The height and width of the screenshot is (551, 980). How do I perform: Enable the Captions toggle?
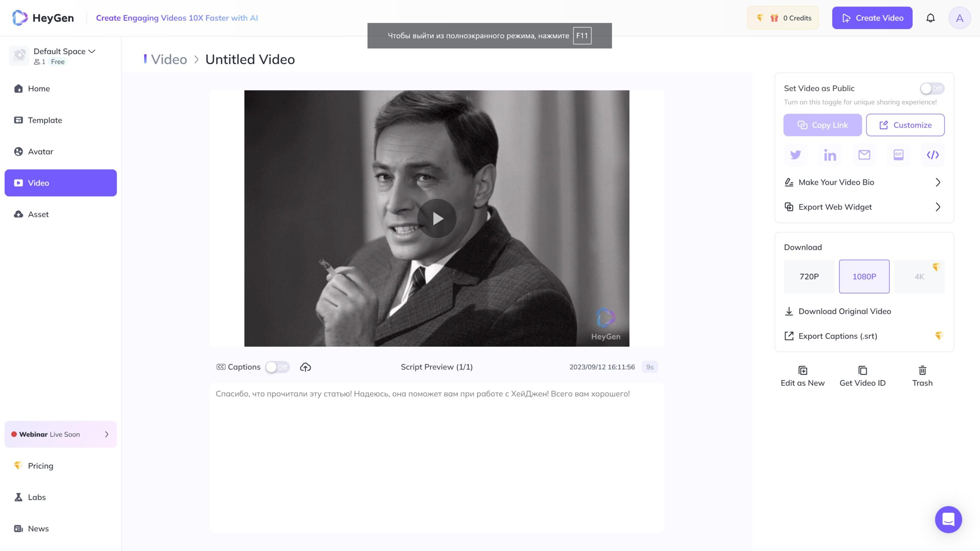point(277,367)
